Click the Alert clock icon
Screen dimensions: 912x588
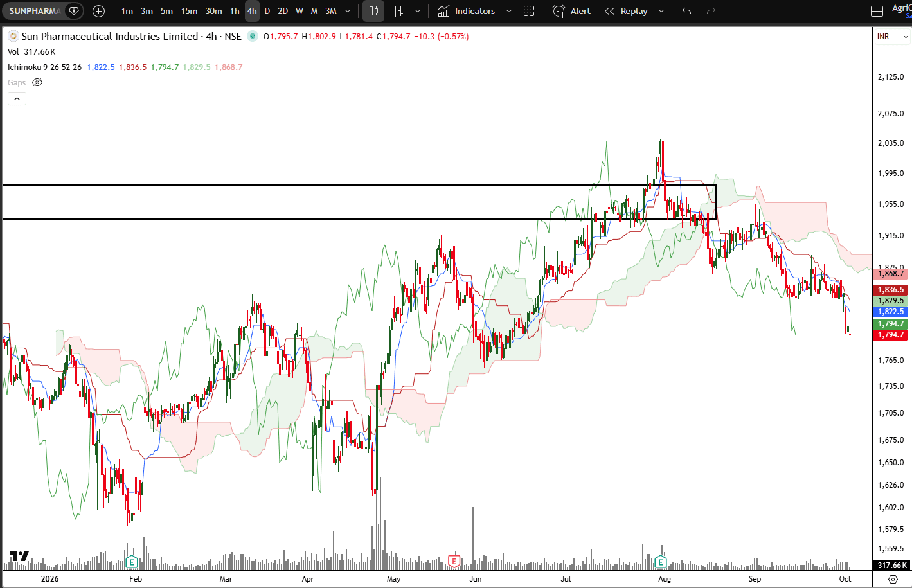tap(559, 11)
